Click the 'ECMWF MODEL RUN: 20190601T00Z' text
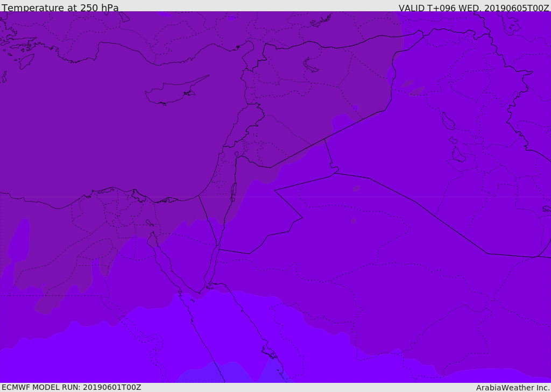Screen dimensions: 551x392 click(x=72, y=387)
